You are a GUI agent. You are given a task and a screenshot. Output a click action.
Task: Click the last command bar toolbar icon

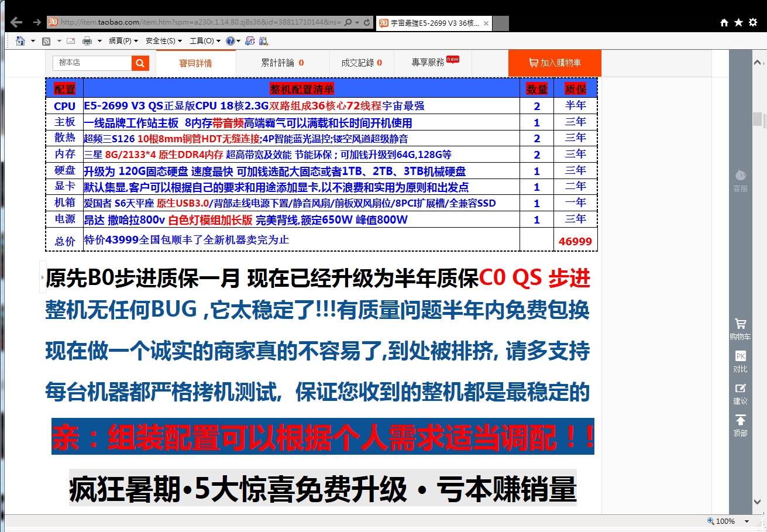[263, 41]
